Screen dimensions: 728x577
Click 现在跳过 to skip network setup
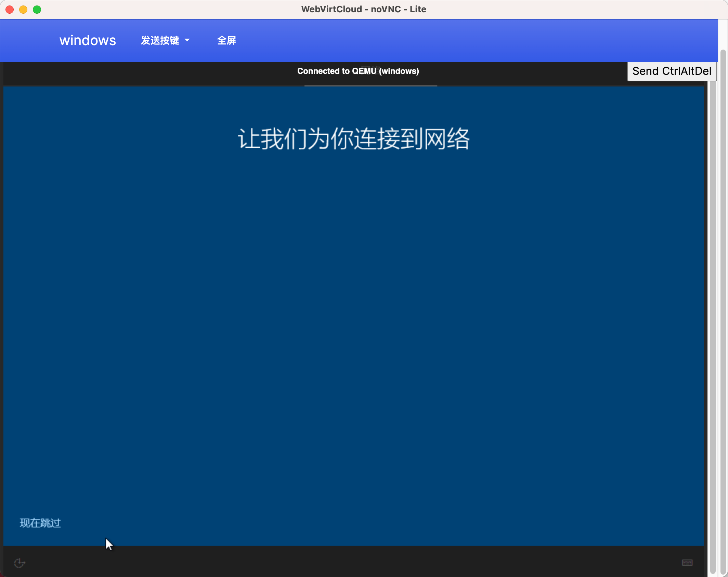pos(40,523)
